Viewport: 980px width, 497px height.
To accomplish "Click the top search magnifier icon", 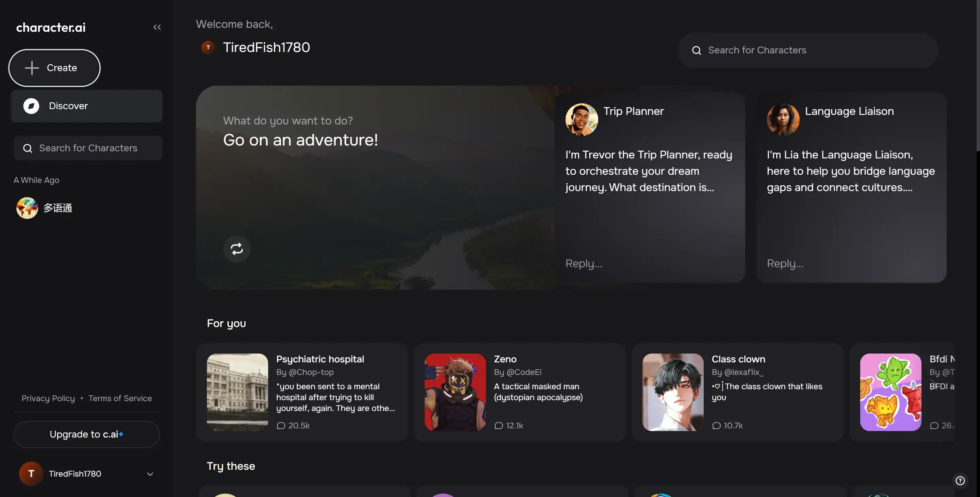I will [696, 51].
